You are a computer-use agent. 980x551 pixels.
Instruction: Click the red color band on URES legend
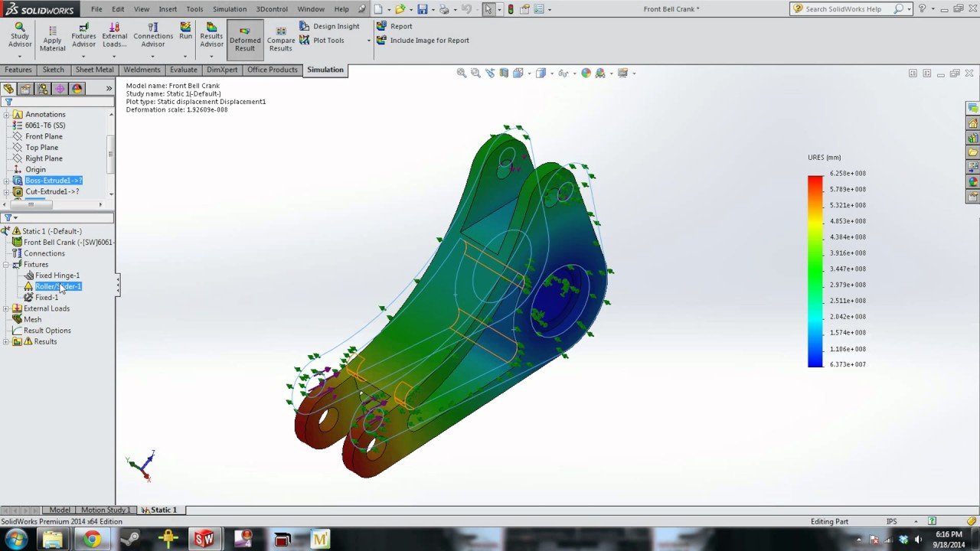pos(815,180)
